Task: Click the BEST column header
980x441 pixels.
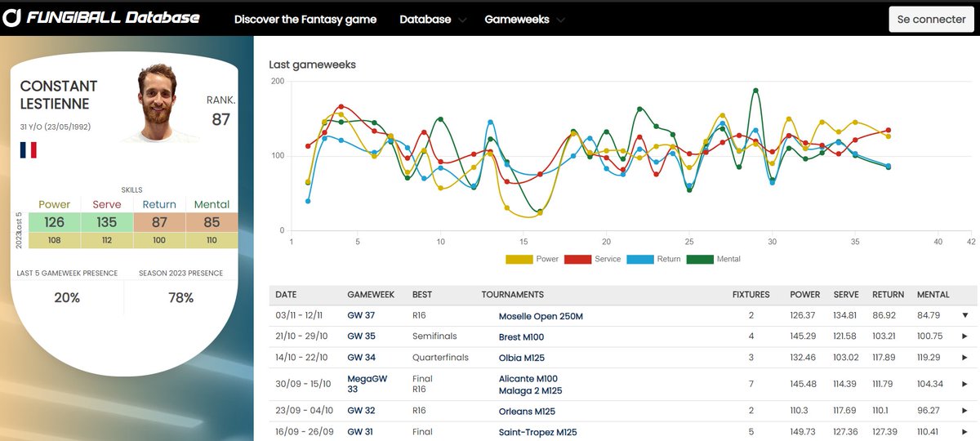Action: click(422, 294)
